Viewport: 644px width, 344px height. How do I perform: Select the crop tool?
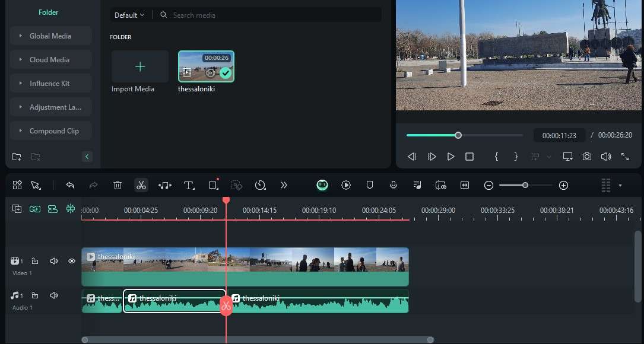pos(213,185)
